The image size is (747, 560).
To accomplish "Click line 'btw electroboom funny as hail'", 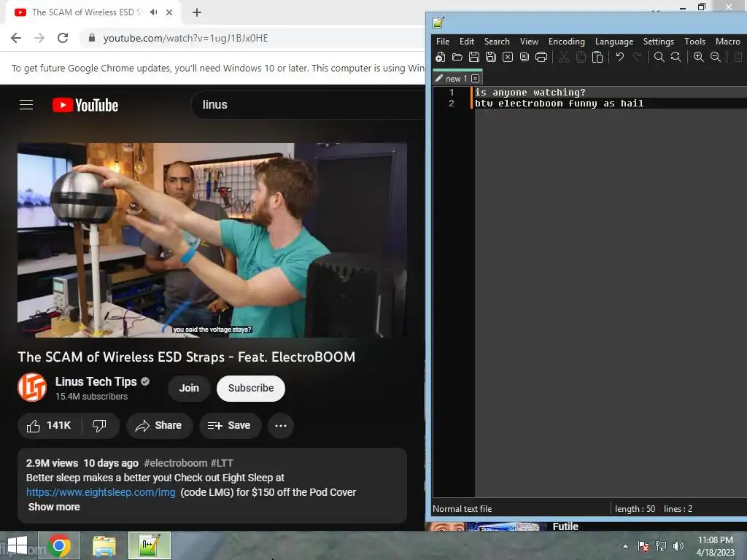I will tap(559, 104).
